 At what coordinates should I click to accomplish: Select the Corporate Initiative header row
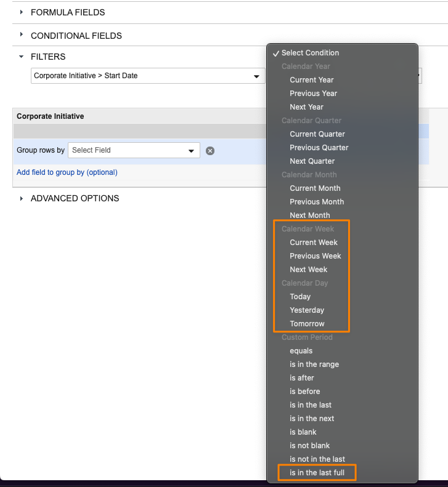pos(140,116)
